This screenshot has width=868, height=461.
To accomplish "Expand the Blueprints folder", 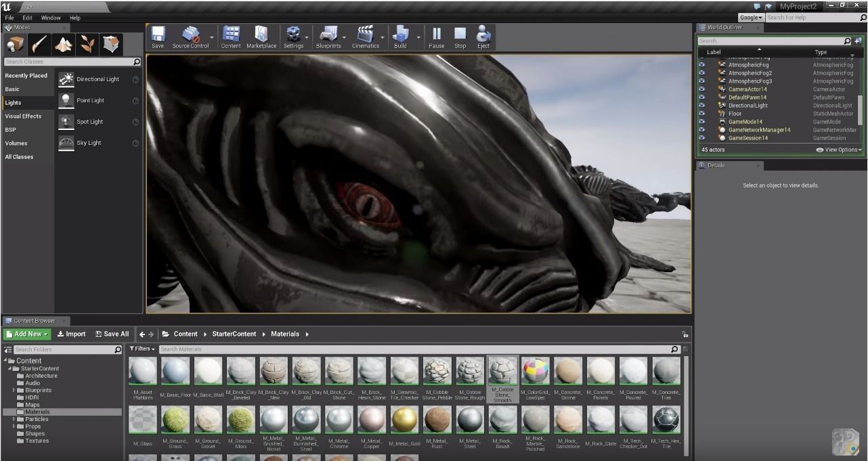I will [x=14, y=391].
